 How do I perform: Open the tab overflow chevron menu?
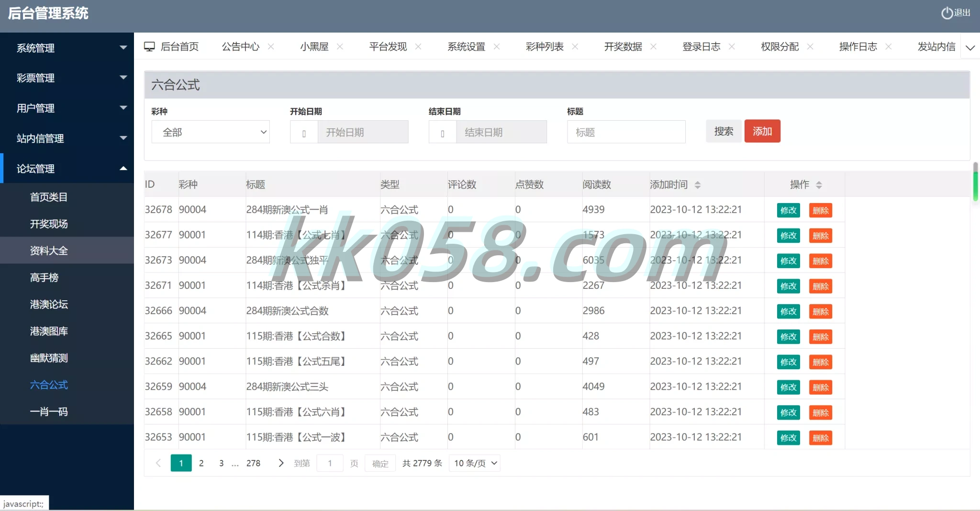[x=970, y=47]
